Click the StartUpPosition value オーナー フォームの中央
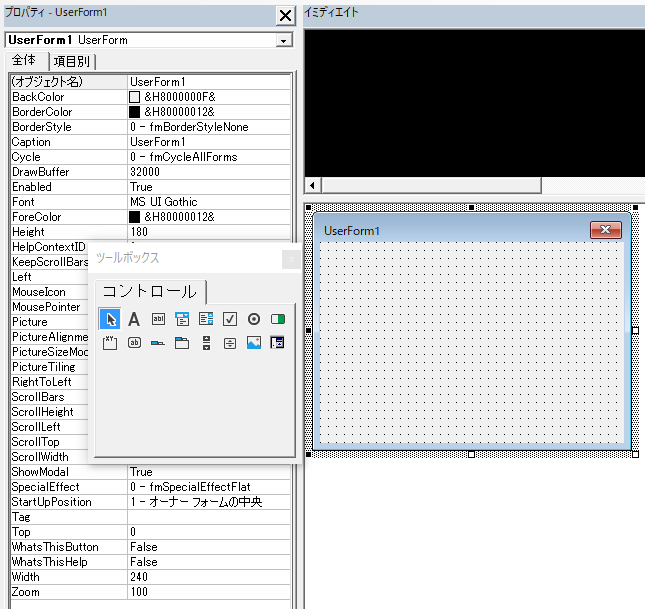This screenshot has width=645, height=609. (196, 502)
